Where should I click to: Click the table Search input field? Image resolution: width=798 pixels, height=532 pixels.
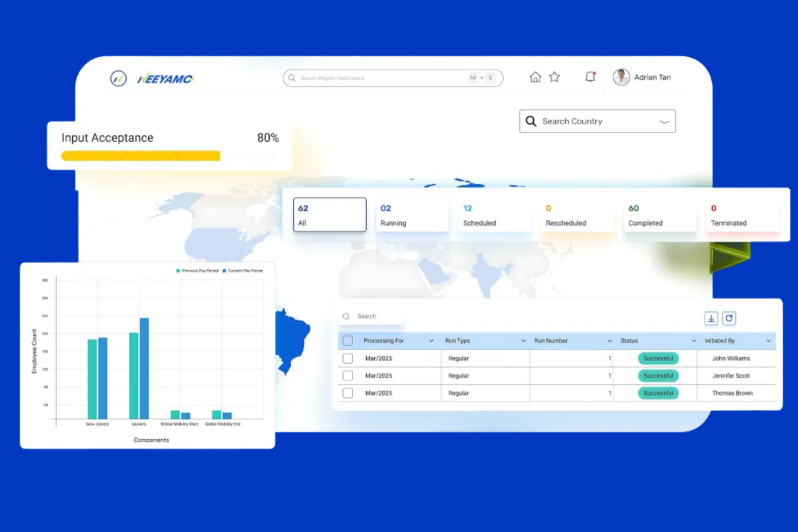click(x=371, y=316)
